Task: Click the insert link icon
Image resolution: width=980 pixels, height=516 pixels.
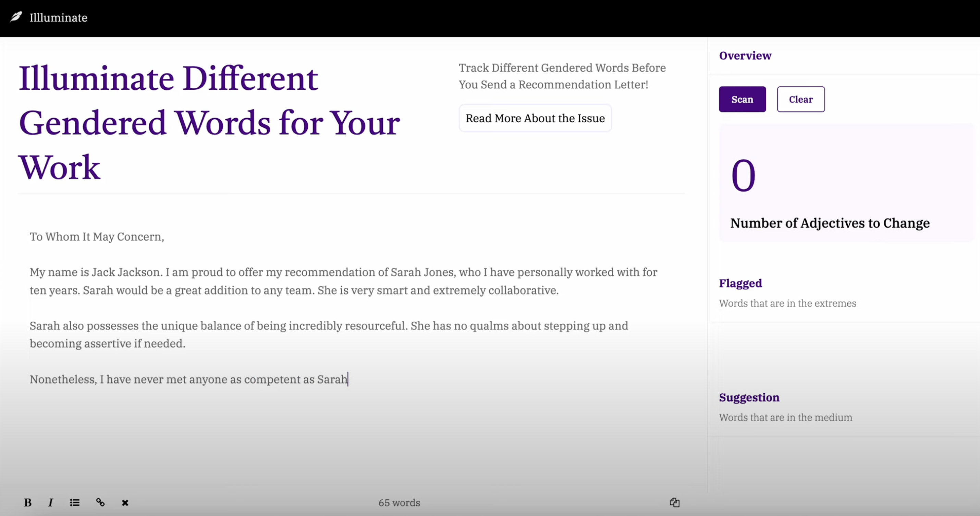Action: click(x=100, y=502)
